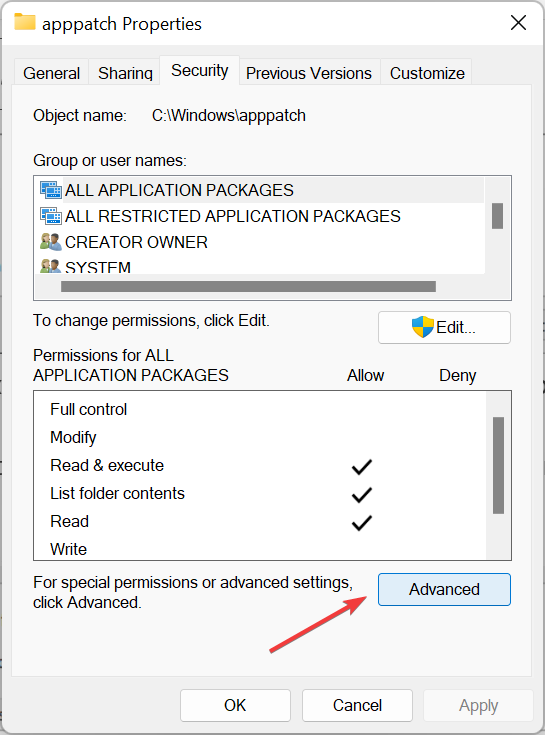Click the Advanced button

point(444,589)
